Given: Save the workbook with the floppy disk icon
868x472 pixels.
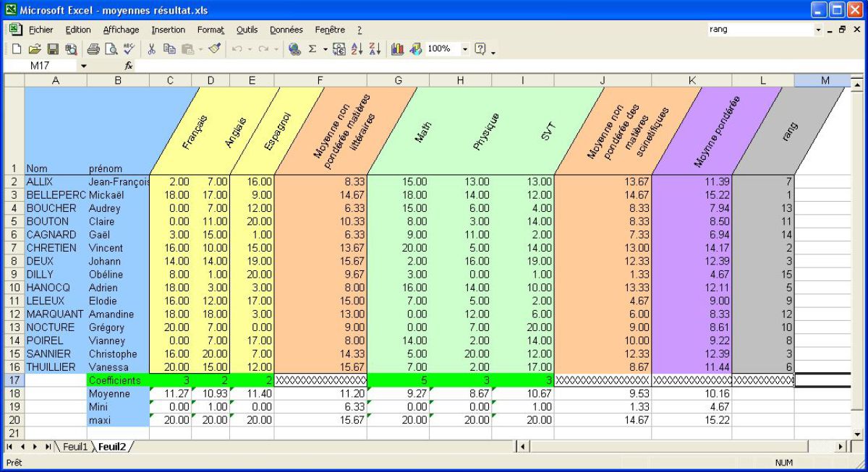Looking at the screenshot, I should click(x=53, y=49).
